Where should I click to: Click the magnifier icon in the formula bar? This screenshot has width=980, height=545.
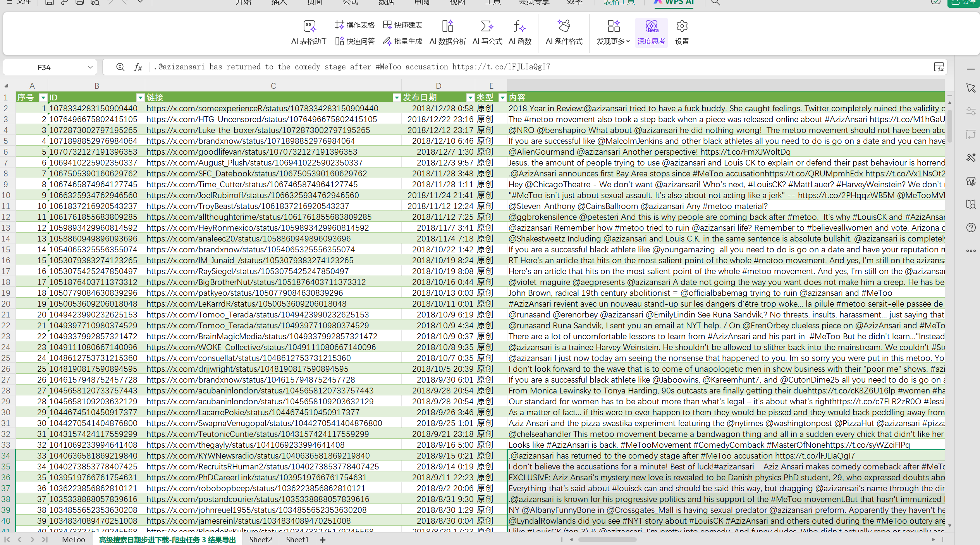click(120, 67)
